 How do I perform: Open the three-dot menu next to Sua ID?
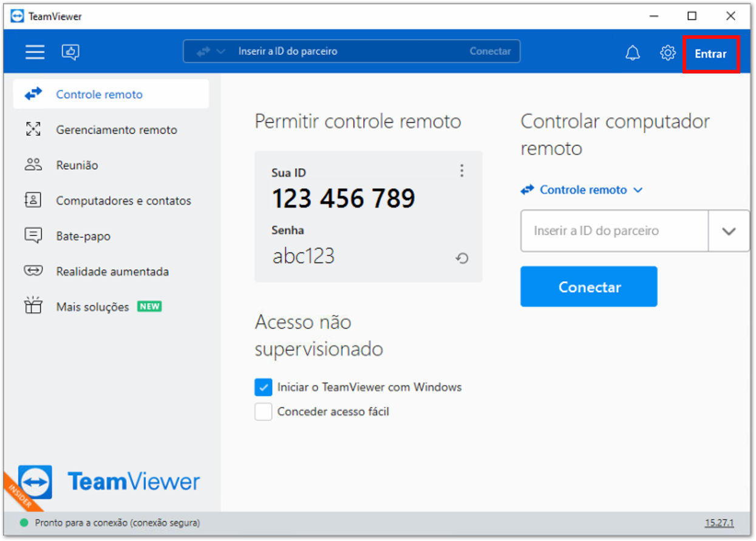461,171
